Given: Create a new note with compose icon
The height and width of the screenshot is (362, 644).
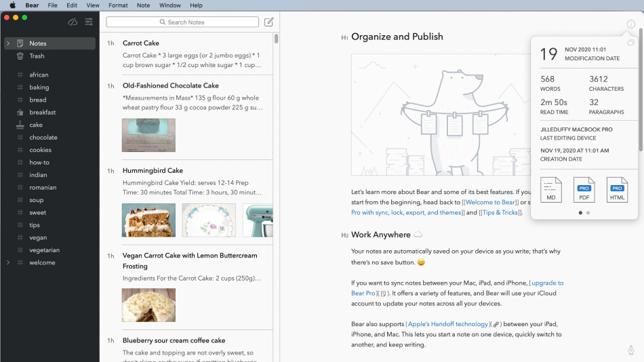Looking at the screenshot, I should click(268, 22).
